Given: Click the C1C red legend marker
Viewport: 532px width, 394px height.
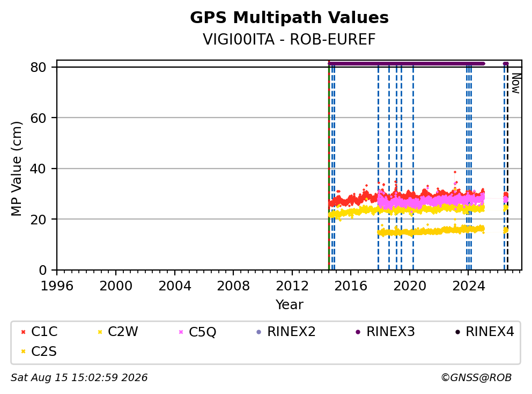Looking at the screenshot, I should pyautogui.click(x=23, y=332).
